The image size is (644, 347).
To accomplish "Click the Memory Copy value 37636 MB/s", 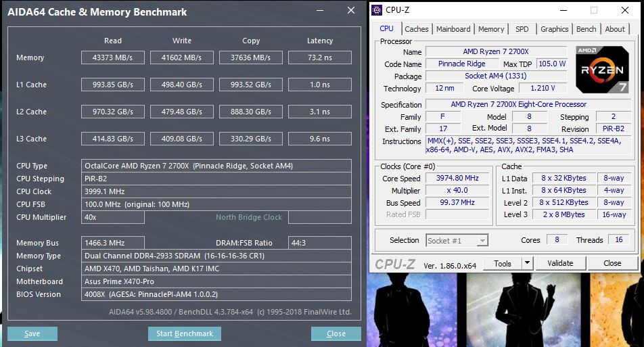I will pos(250,57).
